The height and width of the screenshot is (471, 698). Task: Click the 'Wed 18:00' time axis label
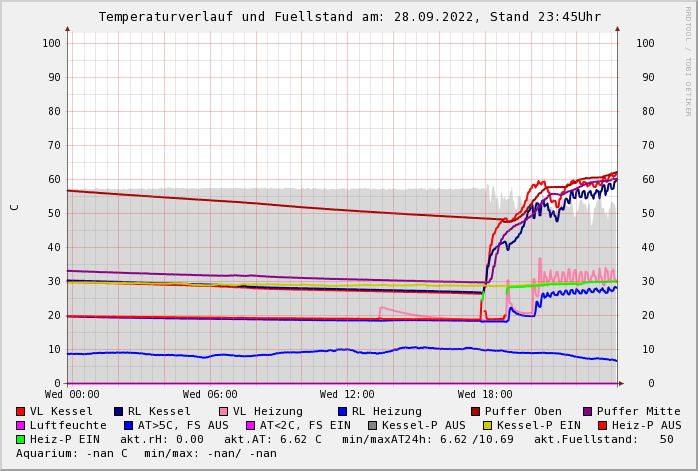pos(485,395)
